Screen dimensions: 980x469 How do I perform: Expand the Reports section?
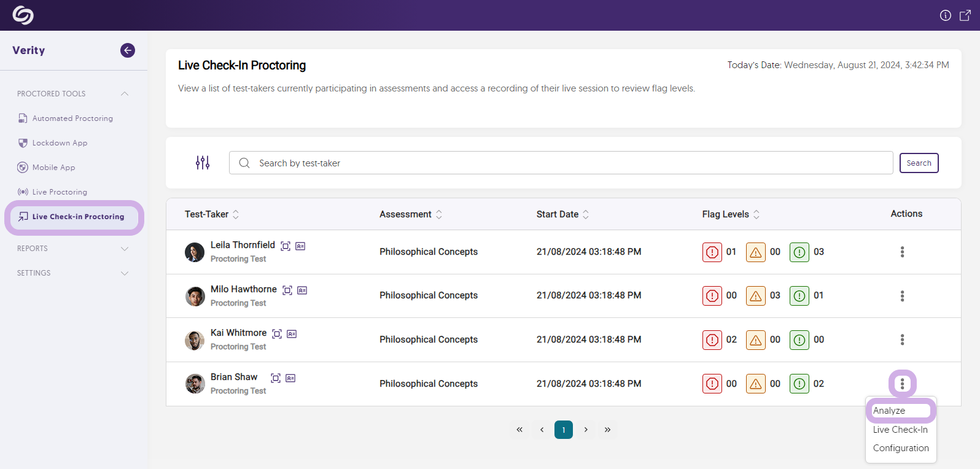125,249
